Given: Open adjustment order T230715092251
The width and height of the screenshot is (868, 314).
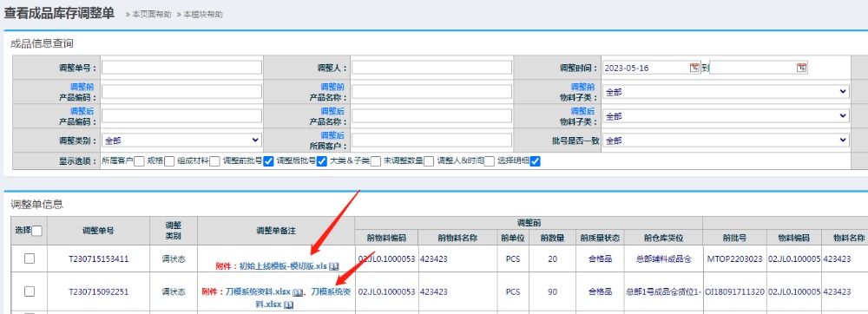Looking at the screenshot, I should point(99,291).
